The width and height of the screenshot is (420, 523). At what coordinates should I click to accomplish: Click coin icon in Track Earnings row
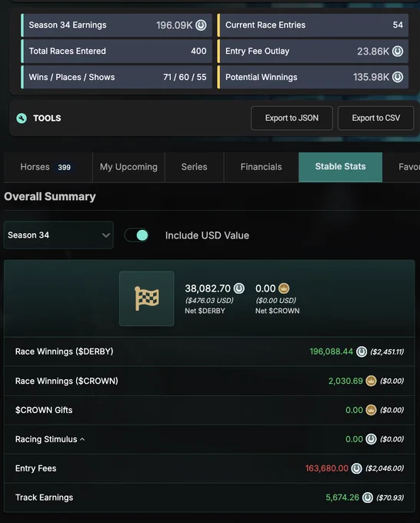pyautogui.click(x=368, y=498)
